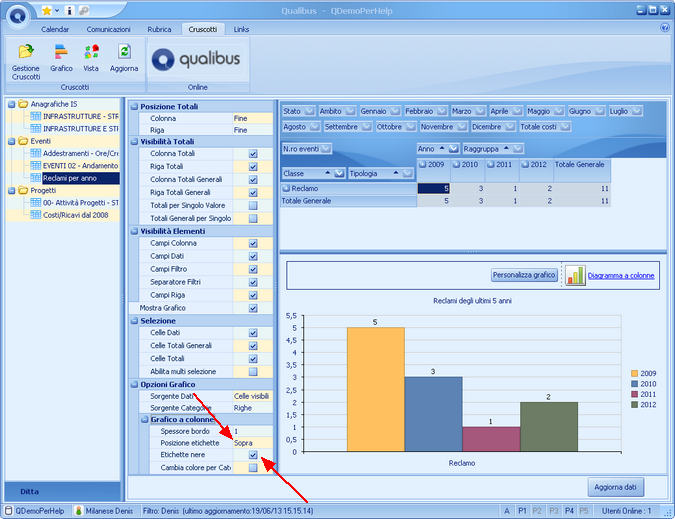675x519 pixels.
Task: Click the column chart type icon
Action: point(575,275)
